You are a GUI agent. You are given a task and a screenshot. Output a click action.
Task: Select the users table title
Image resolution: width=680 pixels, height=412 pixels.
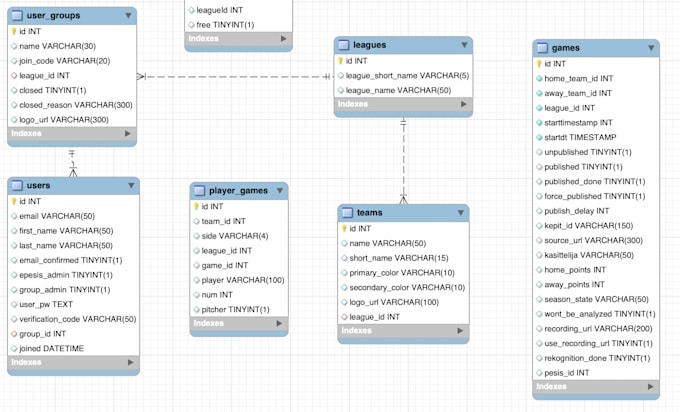39,186
